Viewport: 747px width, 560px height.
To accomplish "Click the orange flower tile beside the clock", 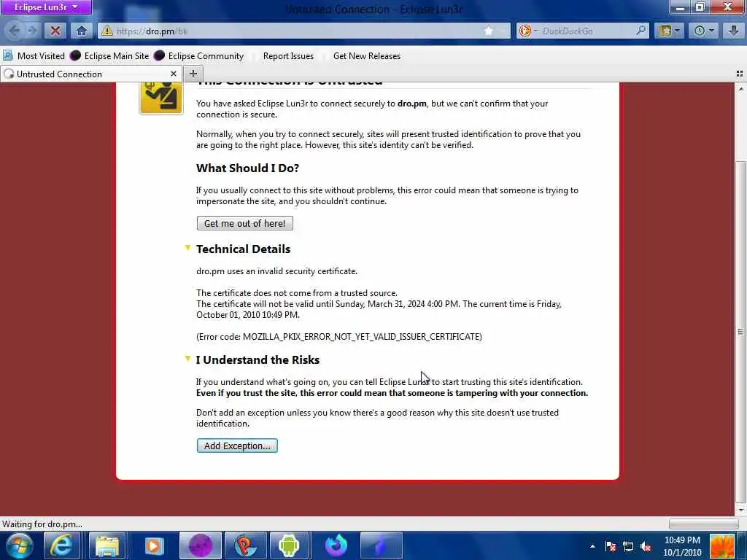I will pyautogui.click(x=723, y=546).
